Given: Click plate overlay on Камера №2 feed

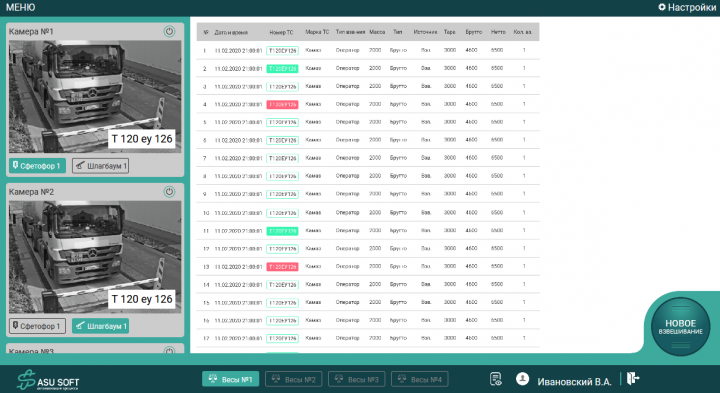Looking at the screenshot, I should pos(142,299).
